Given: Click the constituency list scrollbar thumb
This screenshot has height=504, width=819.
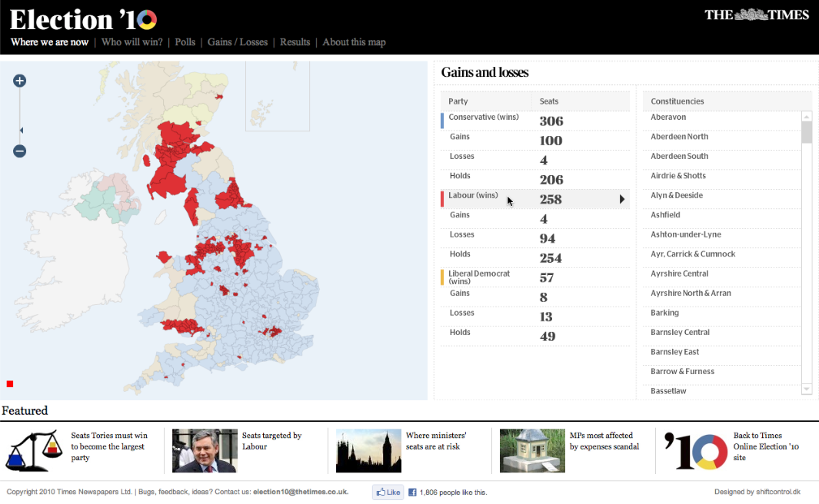Looking at the screenshot, I should 807,132.
